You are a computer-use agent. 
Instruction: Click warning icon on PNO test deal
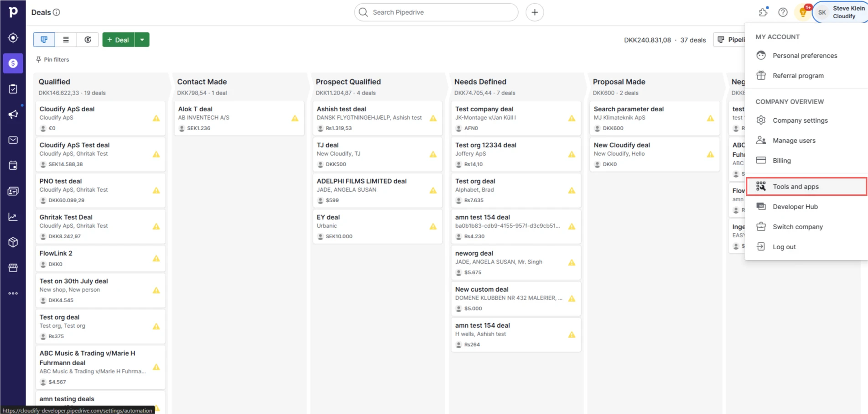click(156, 190)
